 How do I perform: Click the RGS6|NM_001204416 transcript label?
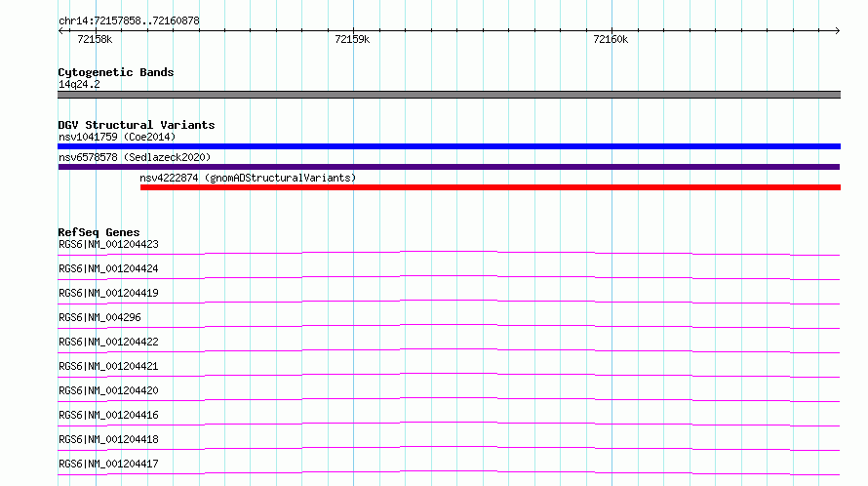point(108,415)
